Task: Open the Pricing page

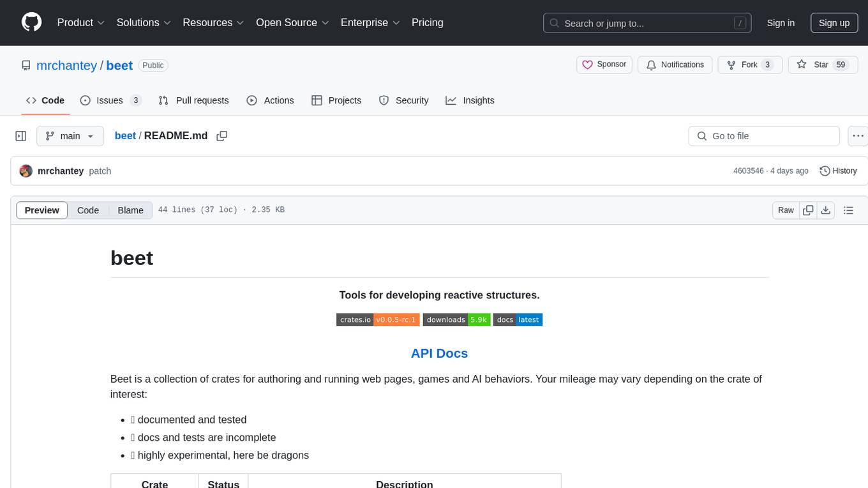Action: 428,22
